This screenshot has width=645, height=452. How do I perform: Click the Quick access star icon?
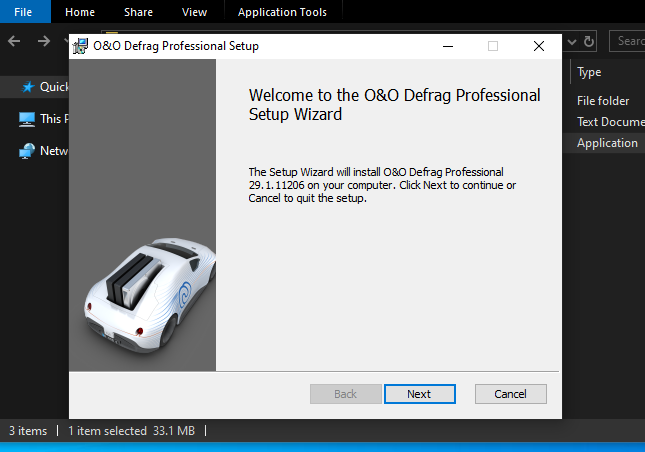[x=28, y=87]
